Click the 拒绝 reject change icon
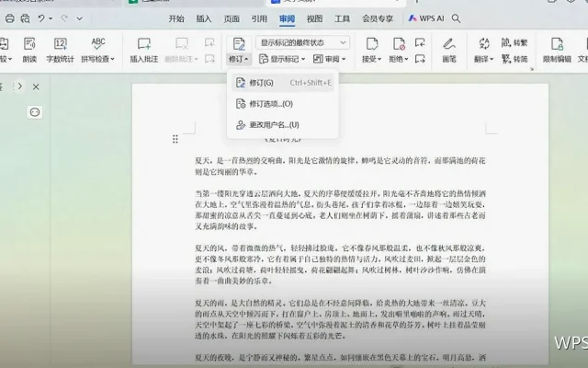 pyautogui.click(x=399, y=43)
